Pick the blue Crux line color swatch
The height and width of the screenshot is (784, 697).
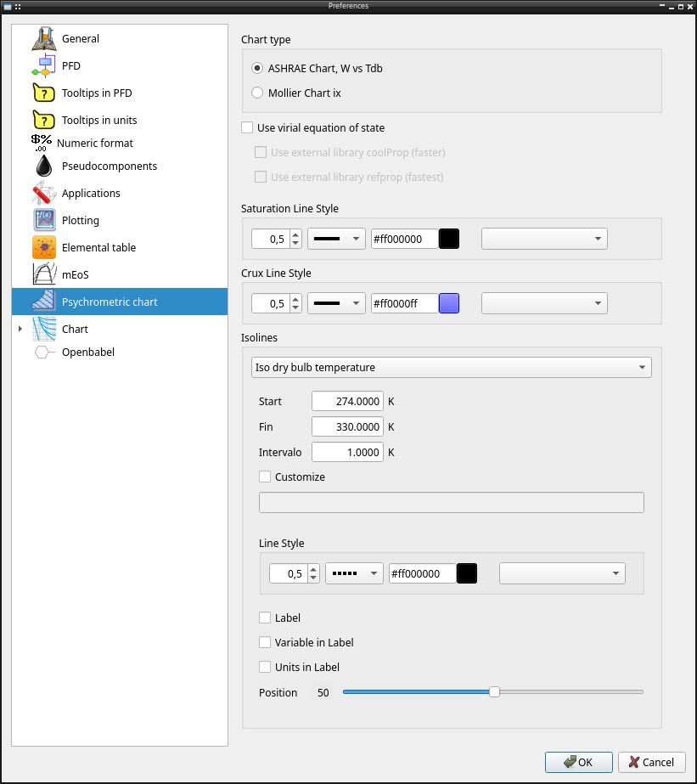click(449, 303)
